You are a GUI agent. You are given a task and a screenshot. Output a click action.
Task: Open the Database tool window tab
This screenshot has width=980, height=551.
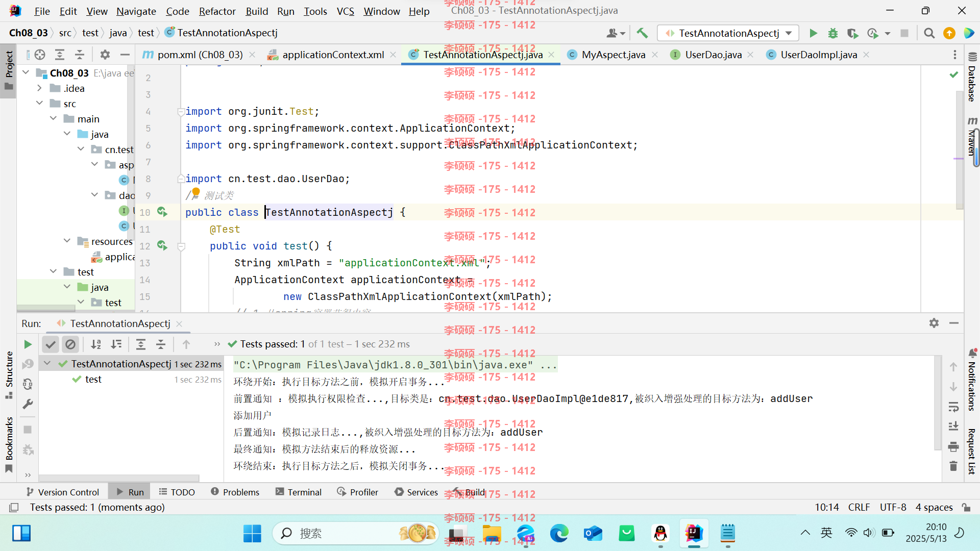972,78
